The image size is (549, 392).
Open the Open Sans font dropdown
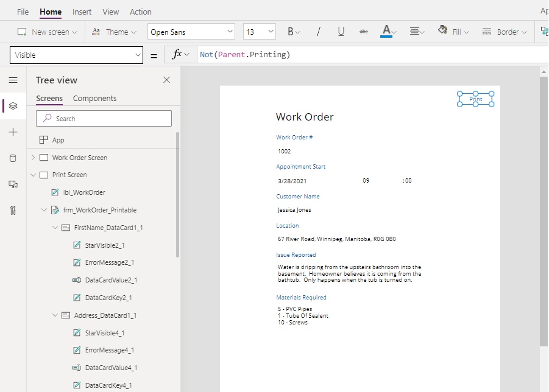pos(191,32)
